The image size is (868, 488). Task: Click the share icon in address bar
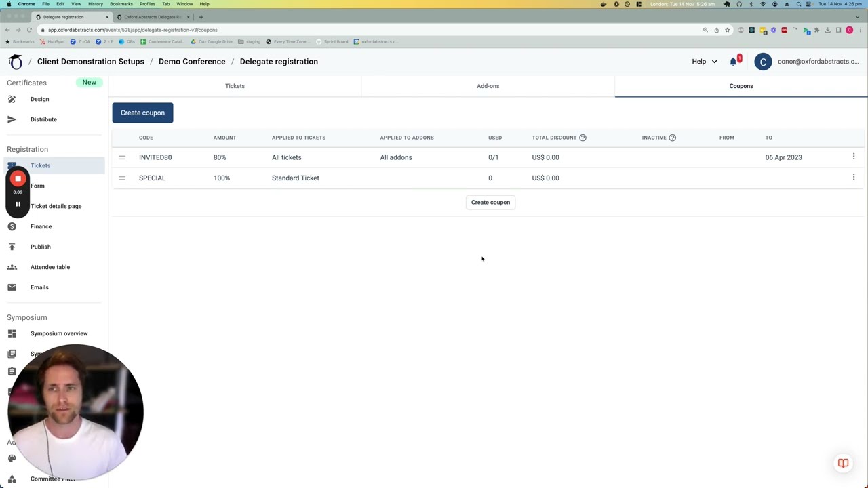716,30
